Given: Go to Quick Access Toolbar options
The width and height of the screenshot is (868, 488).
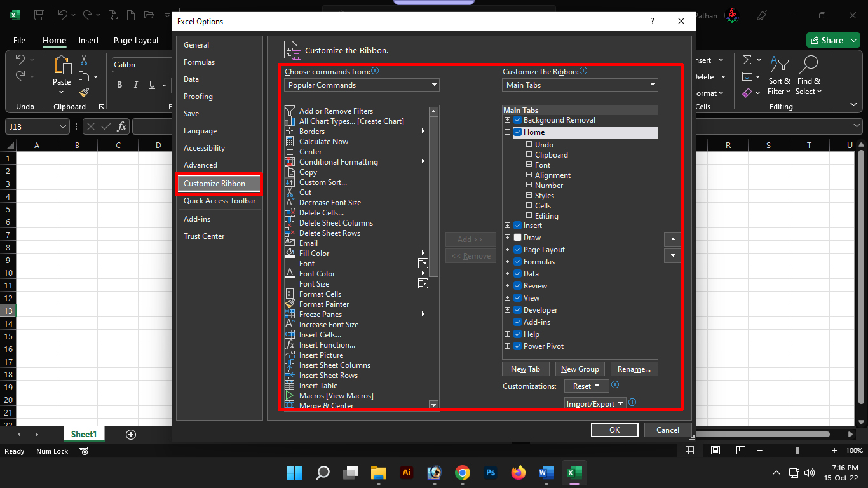Looking at the screenshot, I should (219, 201).
